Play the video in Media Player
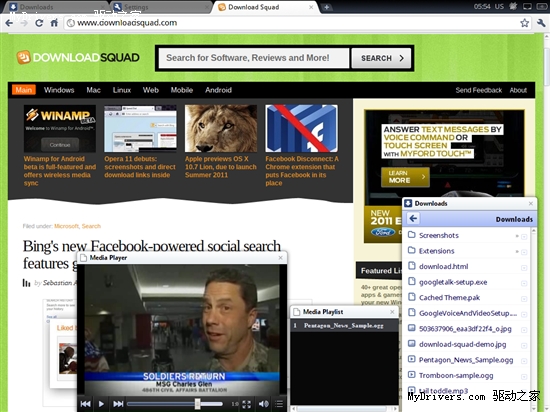 tap(101, 404)
